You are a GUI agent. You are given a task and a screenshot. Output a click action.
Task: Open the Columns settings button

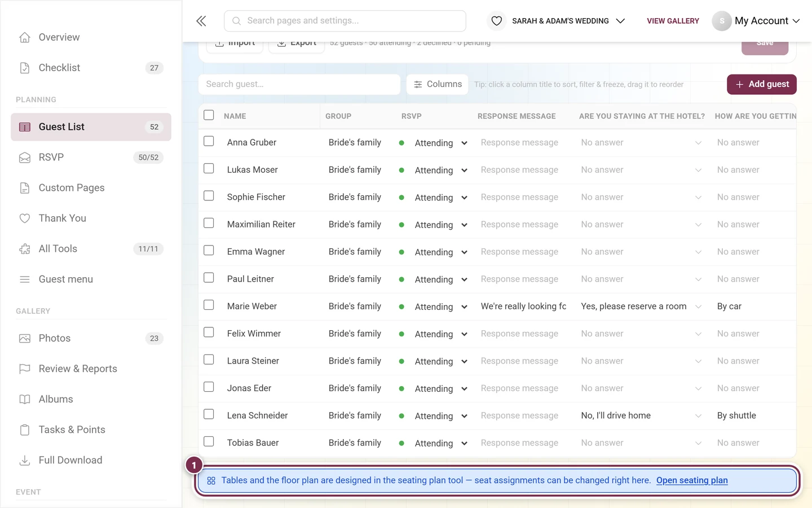click(438, 84)
